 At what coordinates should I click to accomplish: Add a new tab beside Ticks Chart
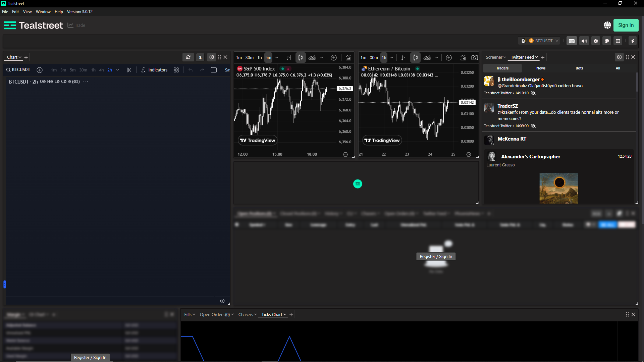[x=291, y=315]
